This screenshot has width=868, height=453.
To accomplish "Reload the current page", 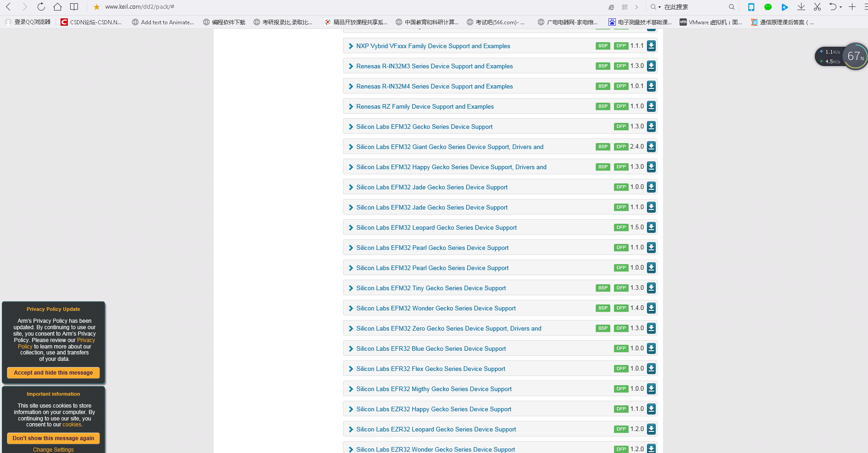I will (41, 7).
